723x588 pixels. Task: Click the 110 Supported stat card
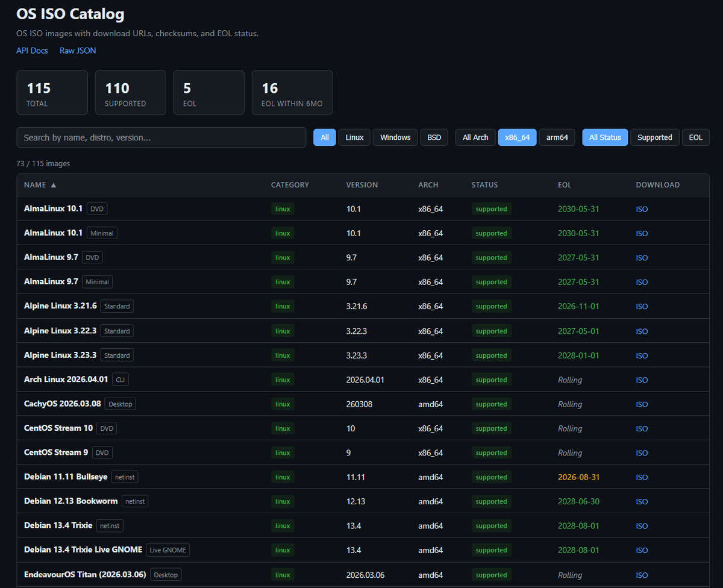coord(131,93)
